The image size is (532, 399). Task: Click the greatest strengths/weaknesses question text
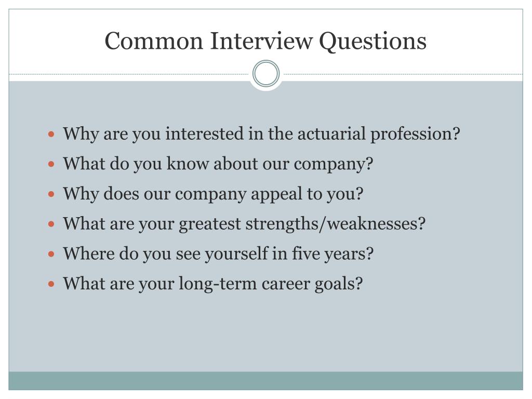pos(244,224)
